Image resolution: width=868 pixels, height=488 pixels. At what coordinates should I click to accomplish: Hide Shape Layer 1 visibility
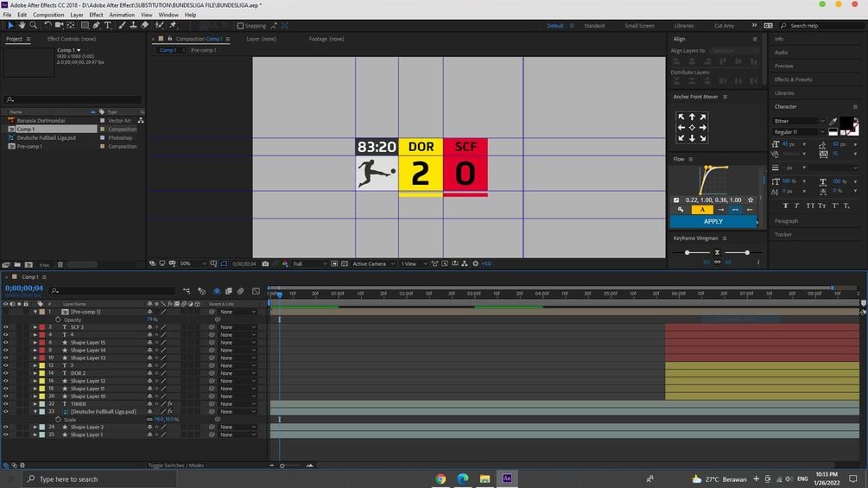point(5,435)
